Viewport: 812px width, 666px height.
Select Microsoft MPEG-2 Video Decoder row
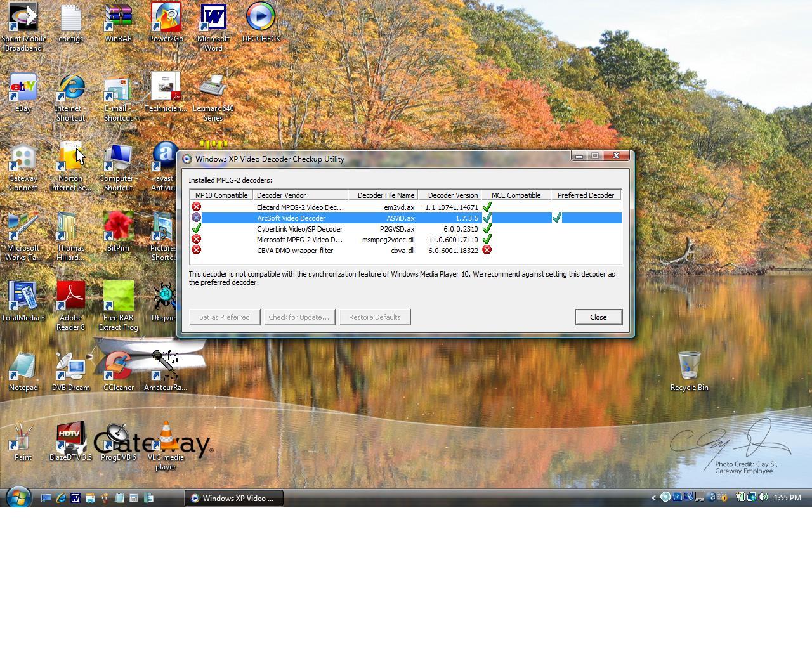299,240
